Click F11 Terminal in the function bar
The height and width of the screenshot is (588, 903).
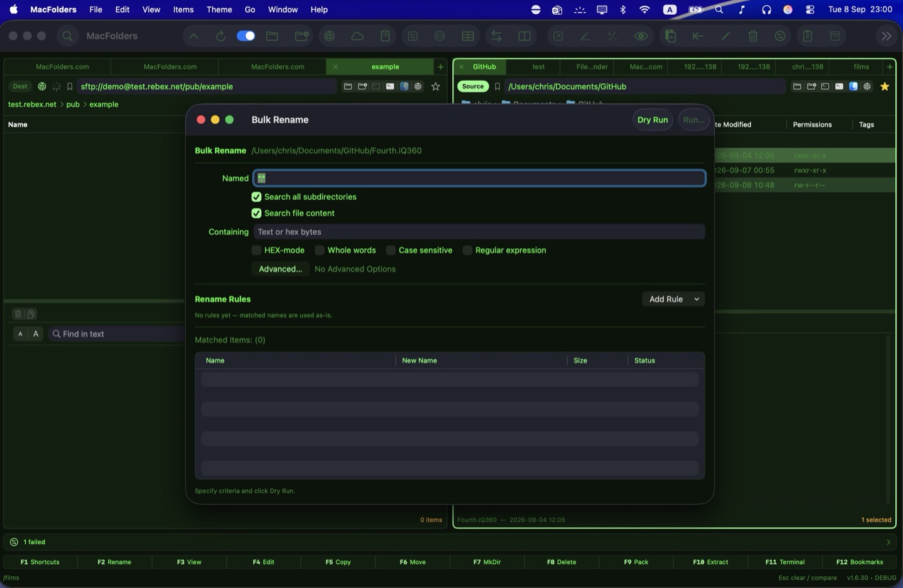(x=784, y=562)
